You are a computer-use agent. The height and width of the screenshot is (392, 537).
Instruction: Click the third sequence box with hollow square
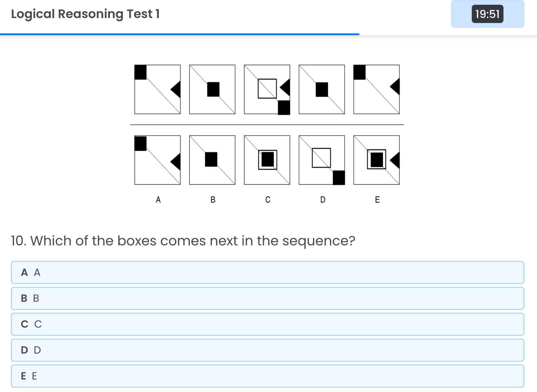pyautogui.click(x=267, y=89)
